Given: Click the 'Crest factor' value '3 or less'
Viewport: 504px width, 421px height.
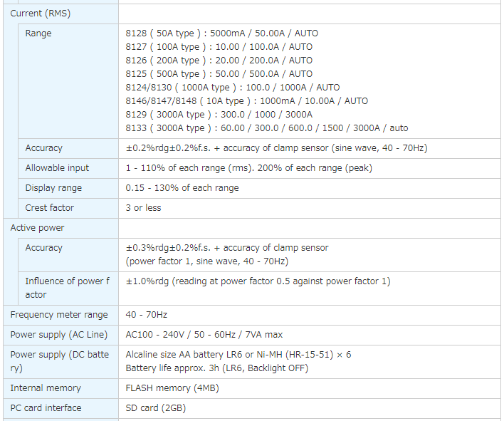Looking at the screenshot, I should pos(143,208).
